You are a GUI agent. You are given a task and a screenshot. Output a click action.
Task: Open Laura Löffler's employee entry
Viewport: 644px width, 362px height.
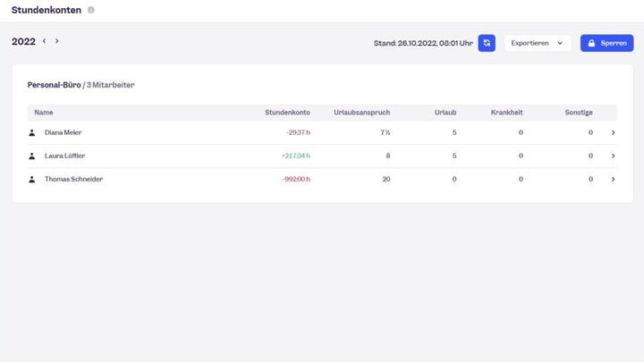65,156
